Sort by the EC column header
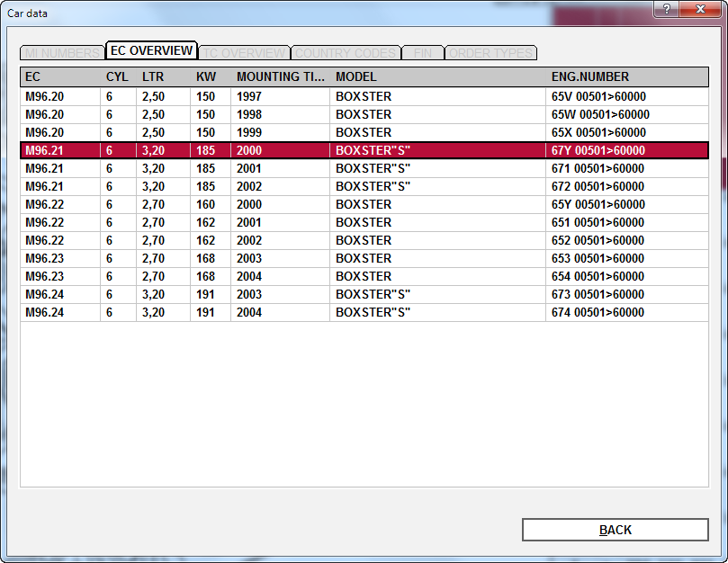 [x=59, y=76]
